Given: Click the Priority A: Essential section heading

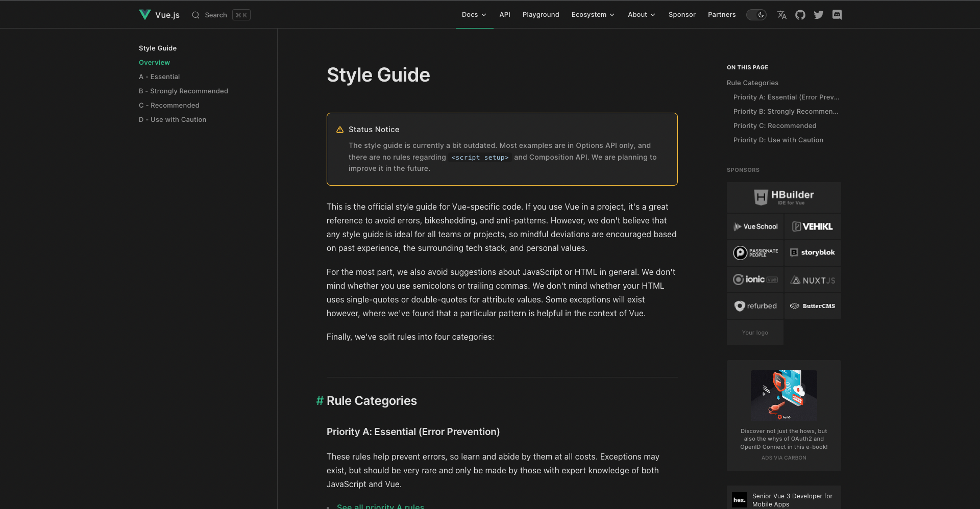Looking at the screenshot, I should coord(413,431).
